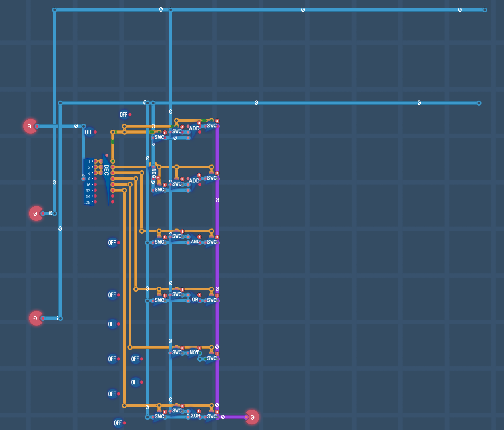Screen dimensions: 504x430
Task: Click the SWC on the right of XOR
Action: (212, 416)
